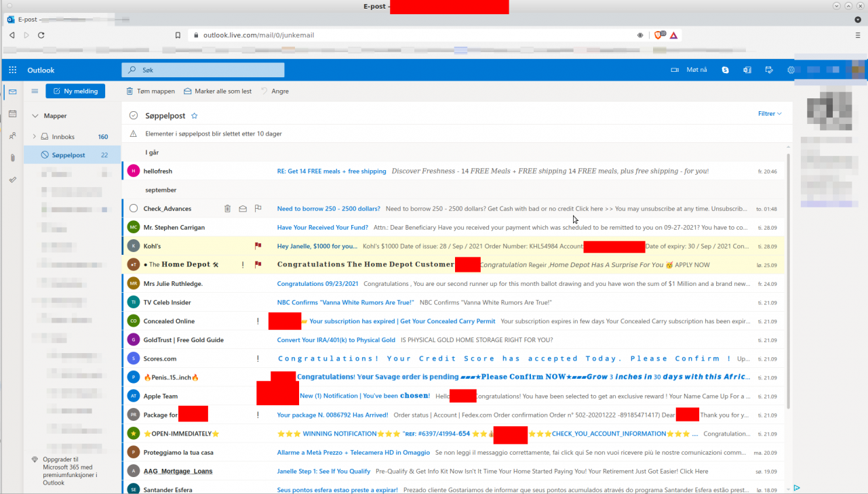
Task: Open the To Do checkmark icon
Action: pyautogui.click(x=12, y=179)
